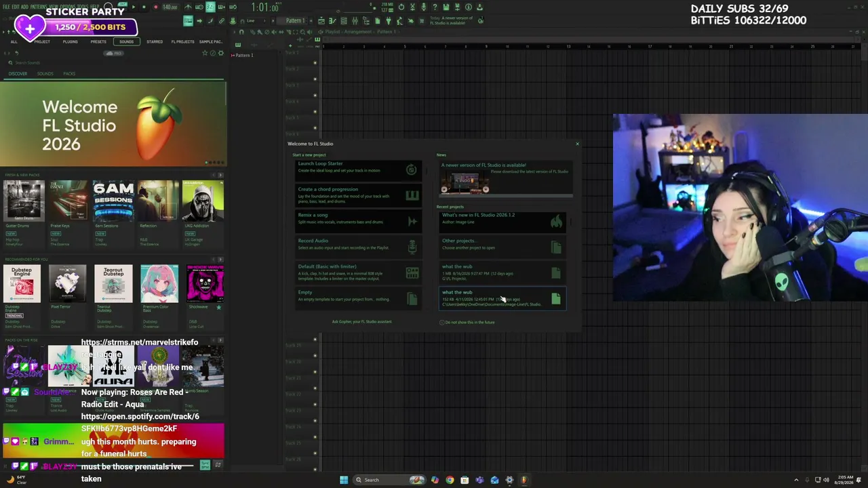Open the Gutter Drums pack thumbnail
868x488 pixels.
(x=24, y=201)
